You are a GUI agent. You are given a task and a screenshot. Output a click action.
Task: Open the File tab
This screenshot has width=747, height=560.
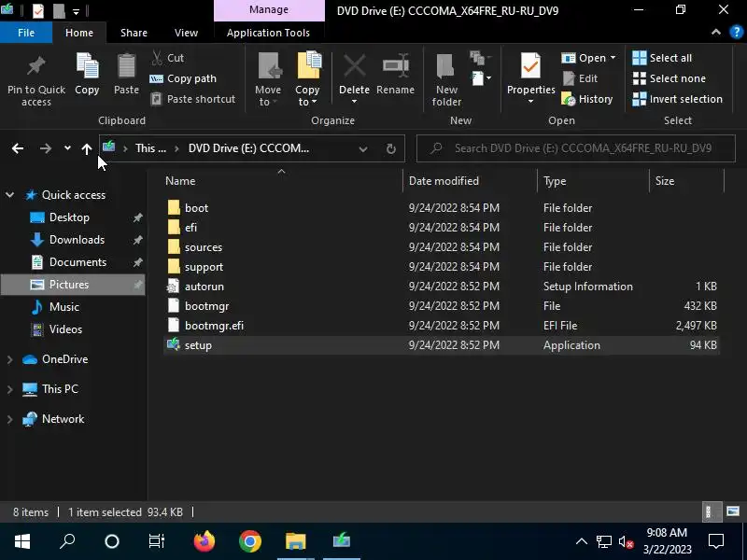pyautogui.click(x=26, y=33)
